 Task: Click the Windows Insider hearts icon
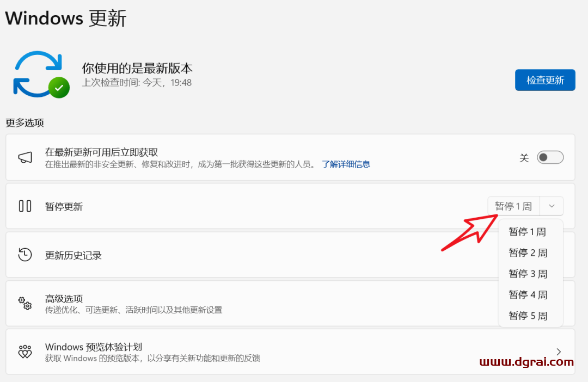pos(25,352)
